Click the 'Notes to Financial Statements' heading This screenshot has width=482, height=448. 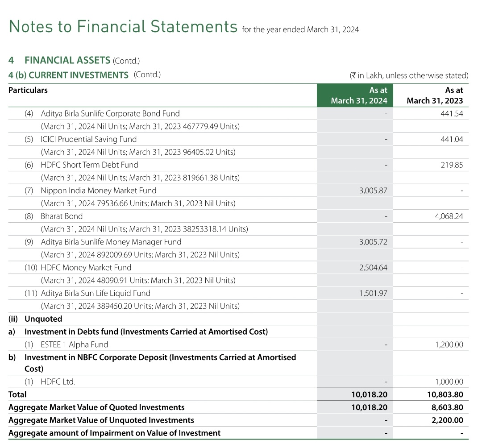click(123, 26)
